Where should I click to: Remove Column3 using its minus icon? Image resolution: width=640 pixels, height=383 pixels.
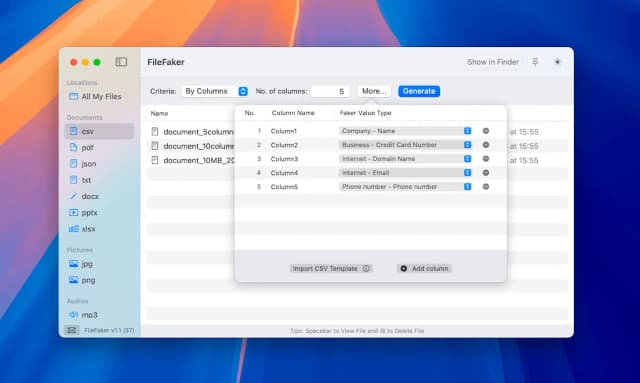486,159
